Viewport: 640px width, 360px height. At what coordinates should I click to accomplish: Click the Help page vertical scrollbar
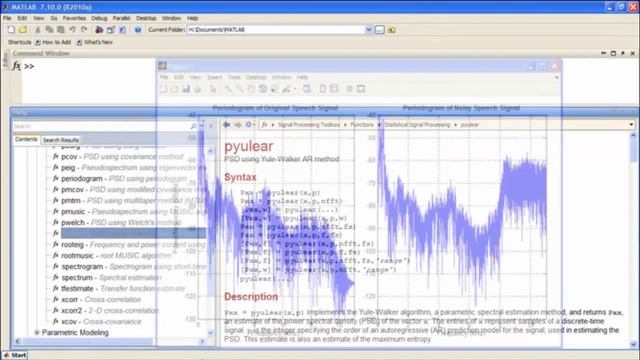click(x=633, y=241)
